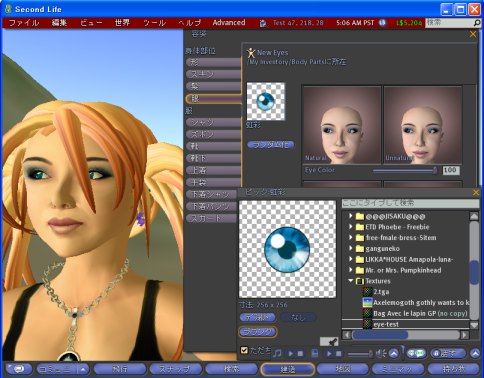
Task: Open the 編集 menu
Action: (x=60, y=23)
